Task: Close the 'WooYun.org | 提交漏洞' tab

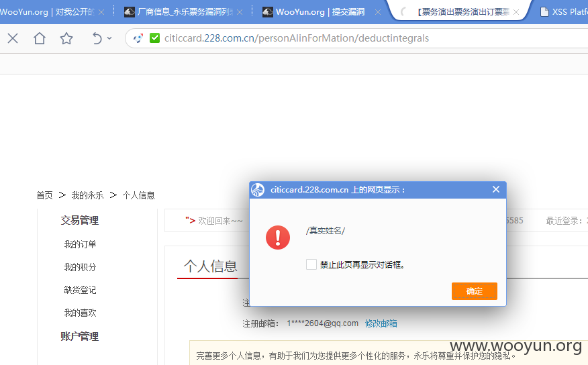Action: pyautogui.click(x=378, y=12)
